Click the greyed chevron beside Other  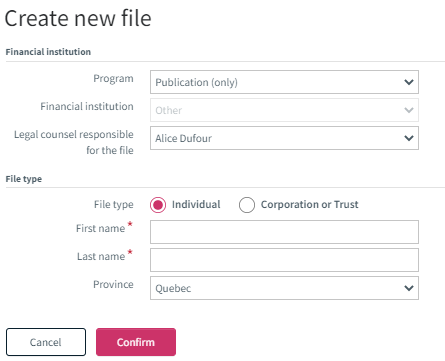click(409, 110)
